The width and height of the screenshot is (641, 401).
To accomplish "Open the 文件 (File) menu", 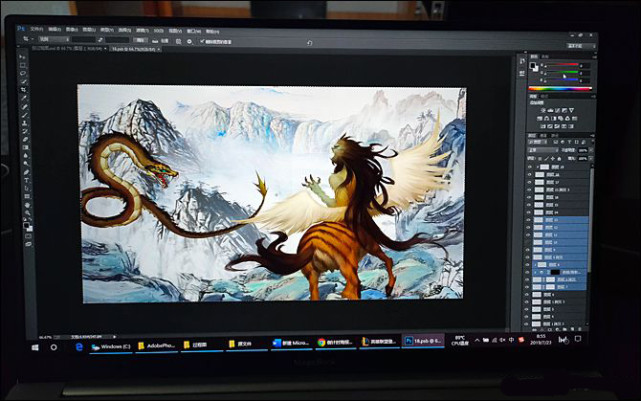I will (37, 29).
